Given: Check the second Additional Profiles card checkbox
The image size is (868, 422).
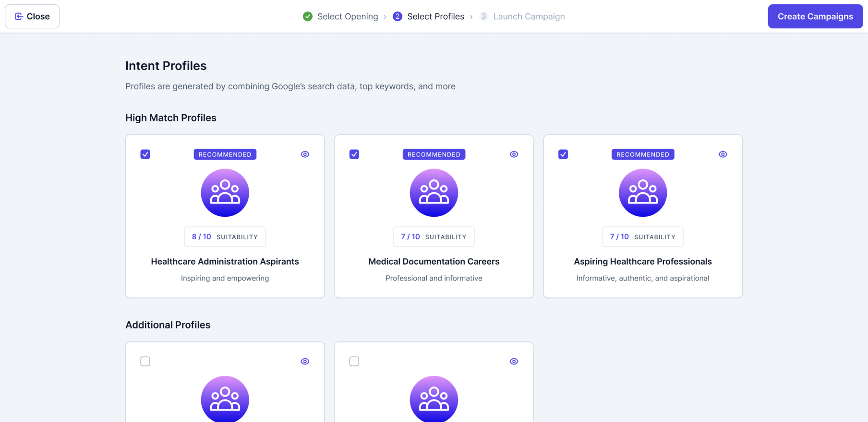Looking at the screenshot, I should coord(354,362).
